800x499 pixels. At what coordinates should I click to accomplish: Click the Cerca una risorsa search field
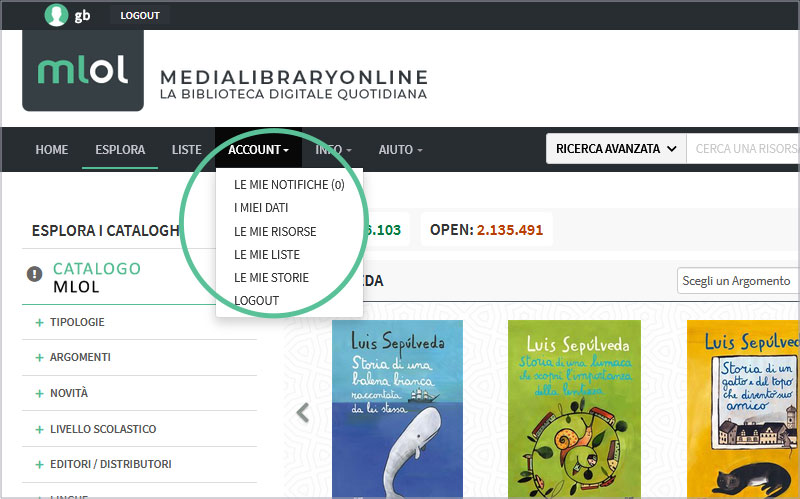[743, 149]
